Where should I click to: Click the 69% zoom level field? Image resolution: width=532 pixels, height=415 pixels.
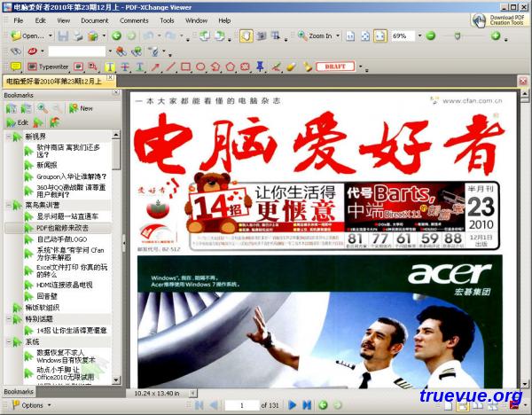[403, 36]
